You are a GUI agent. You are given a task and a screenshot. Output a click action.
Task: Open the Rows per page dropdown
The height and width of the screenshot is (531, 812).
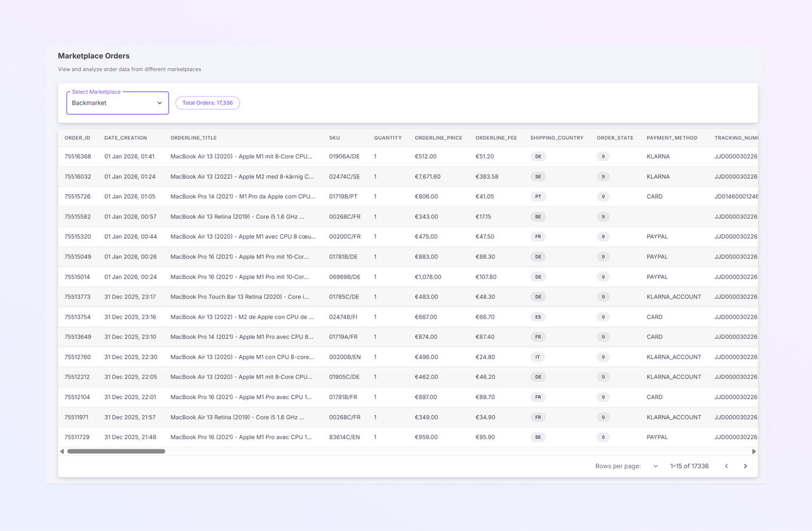tap(655, 466)
